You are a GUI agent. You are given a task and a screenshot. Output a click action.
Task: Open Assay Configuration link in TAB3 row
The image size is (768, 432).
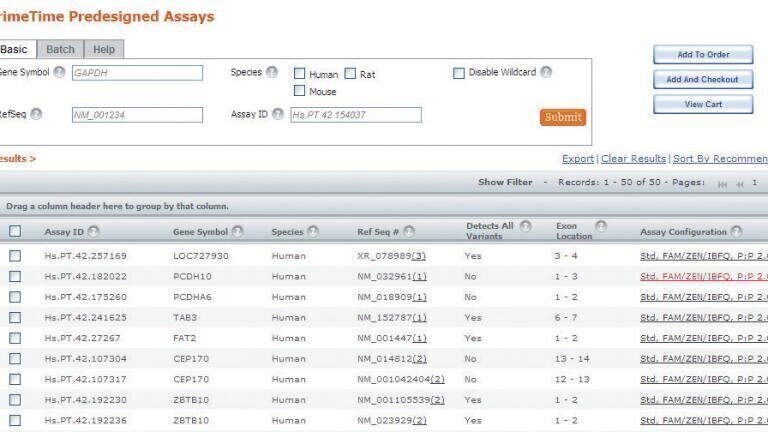pyautogui.click(x=704, y=317)
